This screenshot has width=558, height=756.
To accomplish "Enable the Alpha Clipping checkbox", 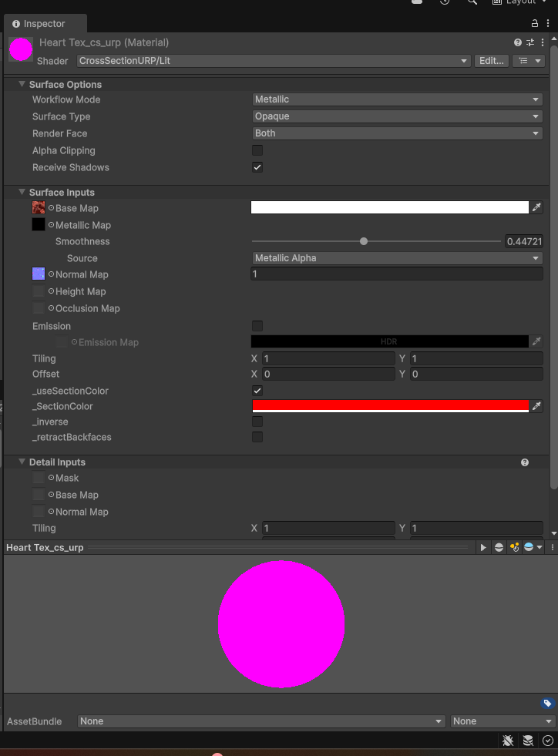I will click(x=257, y=150).
